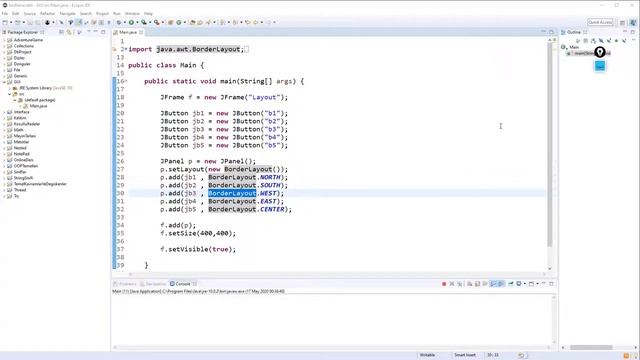Screen dimensions: 640x360
Task: Minimize the Package Explorer panel
Action: coord(96,32)
